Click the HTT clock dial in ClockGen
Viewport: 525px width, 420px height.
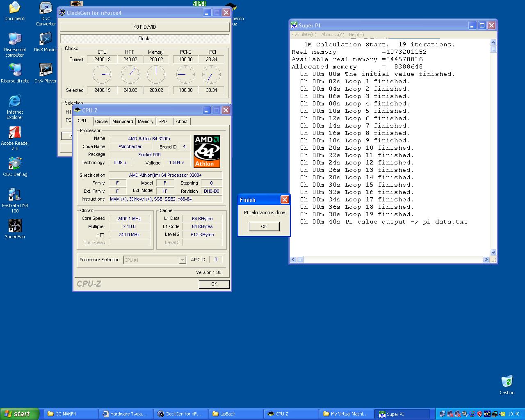point(130,74)
